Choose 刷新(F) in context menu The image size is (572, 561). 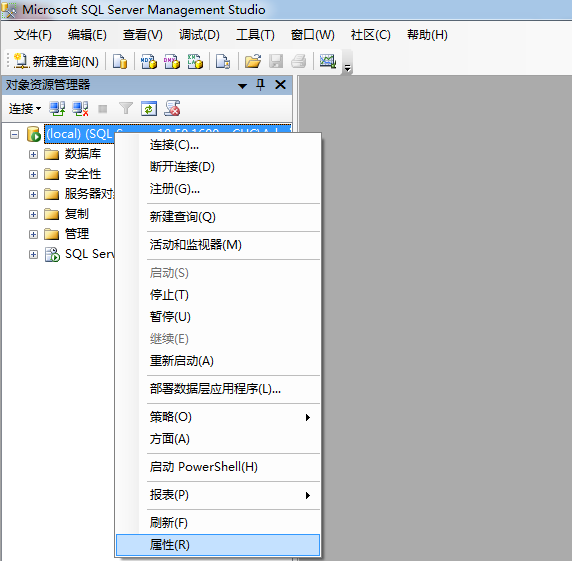[x=218, y=523]
